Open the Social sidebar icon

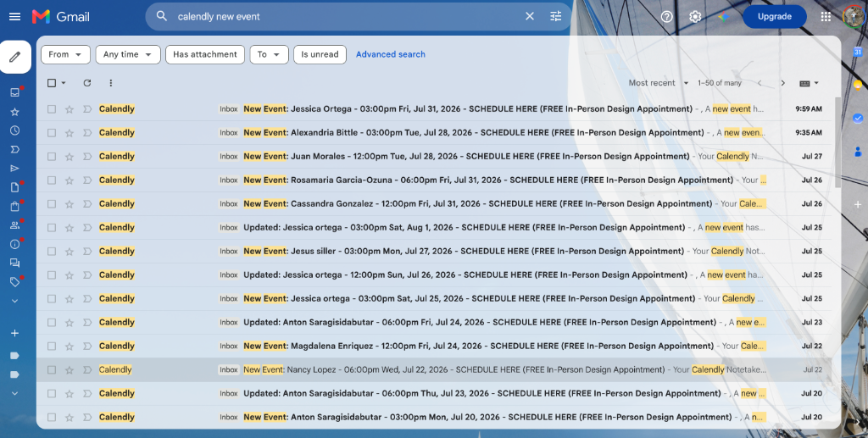coord(15,225)
